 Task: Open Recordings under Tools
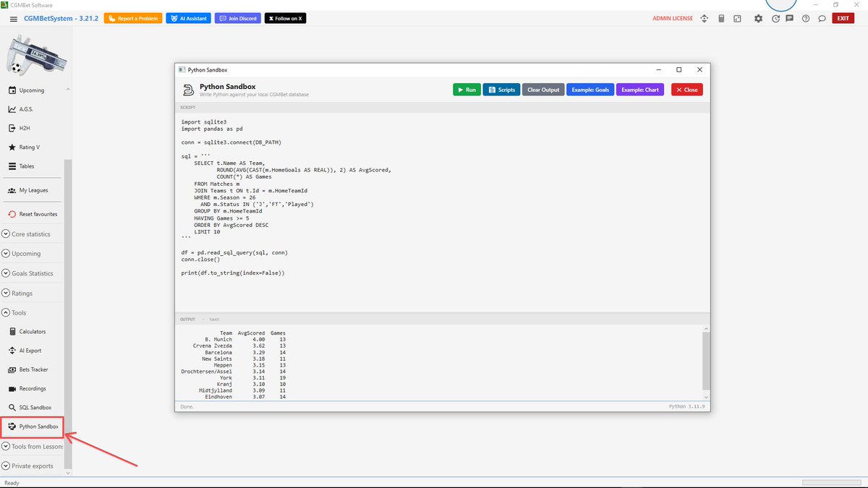32,388
